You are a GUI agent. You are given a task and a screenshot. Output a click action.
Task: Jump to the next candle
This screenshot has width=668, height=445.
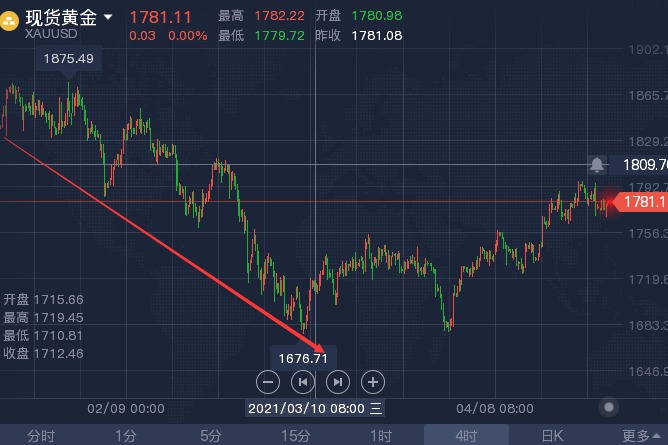tap(338, 381)
